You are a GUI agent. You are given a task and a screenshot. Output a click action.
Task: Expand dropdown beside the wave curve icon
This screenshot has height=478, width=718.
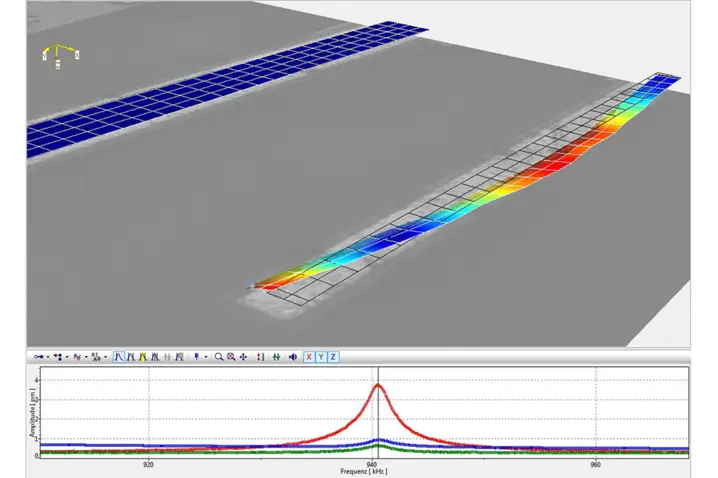85,357
